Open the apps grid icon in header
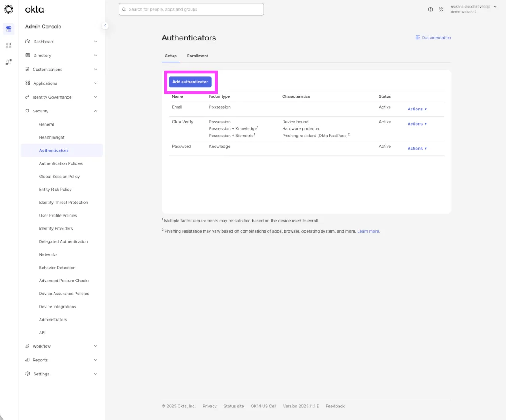This screenshot has height=420, width=506. tap(441, 9)
